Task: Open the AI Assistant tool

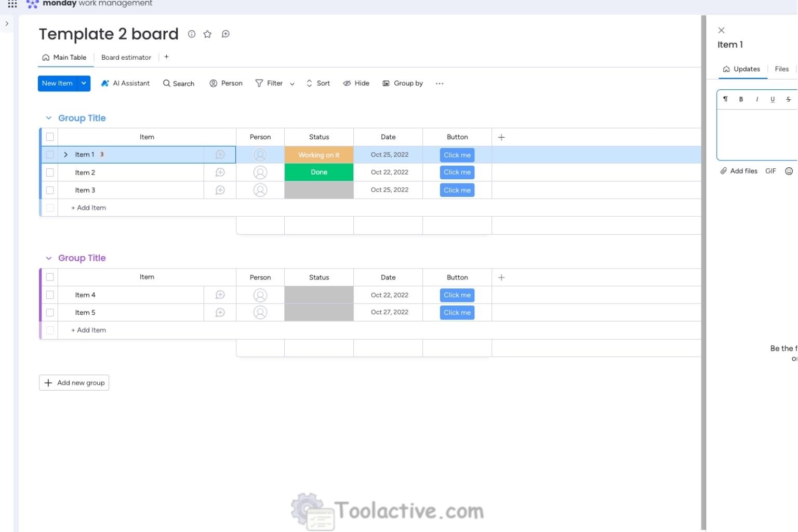Action: pos(125,83)
